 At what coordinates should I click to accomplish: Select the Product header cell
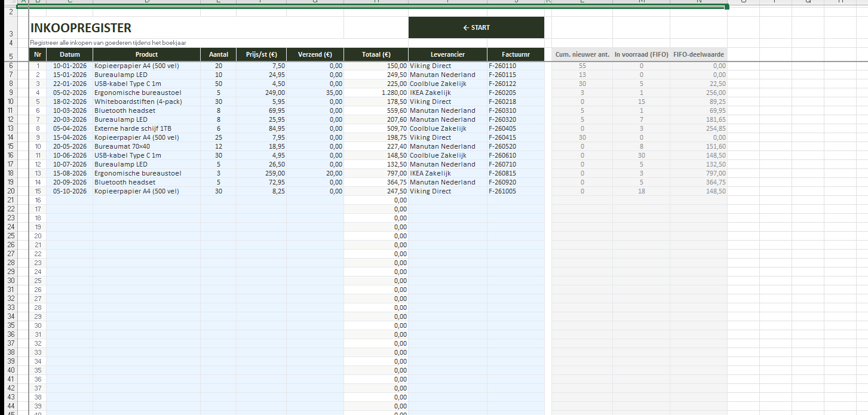[x=146, y=54]
